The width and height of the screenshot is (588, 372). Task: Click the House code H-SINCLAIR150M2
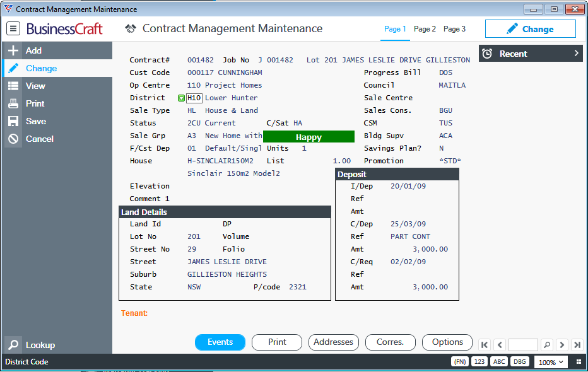click(x=221, y=161)
